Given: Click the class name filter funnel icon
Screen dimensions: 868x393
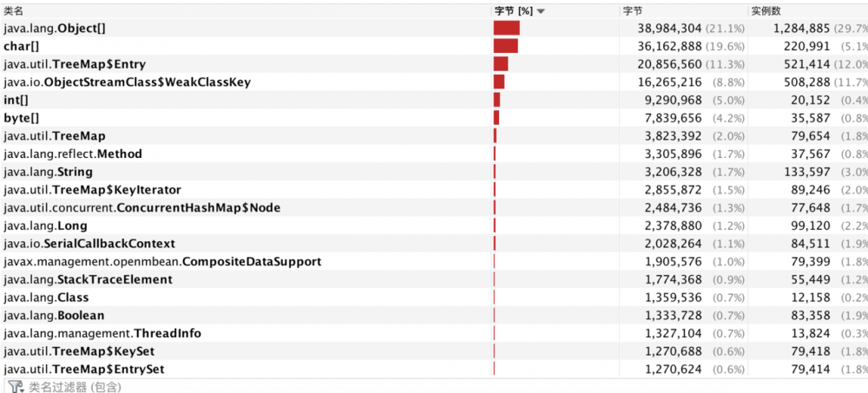Looking at the screenshot, I should (x=15, y=386).
